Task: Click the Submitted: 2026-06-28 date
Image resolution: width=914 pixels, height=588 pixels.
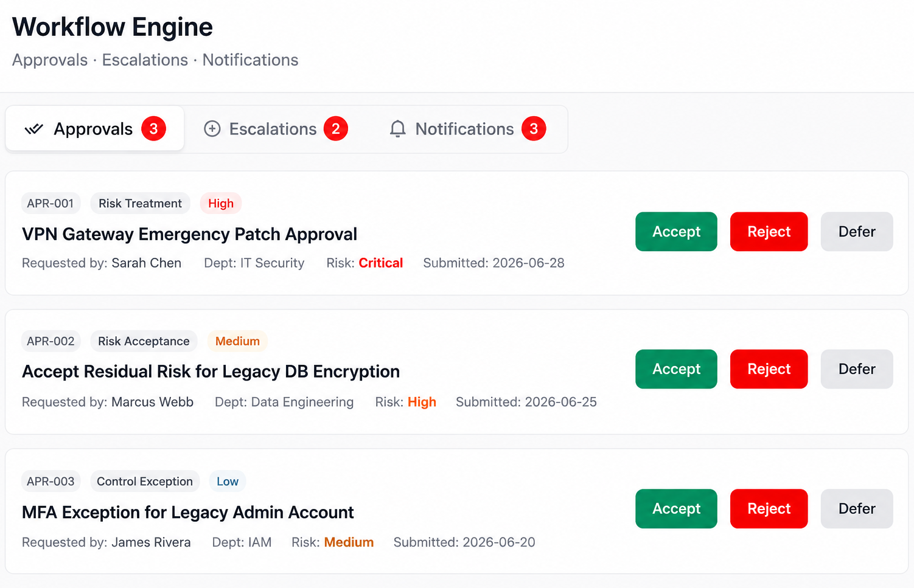Action: [x=494, y=263]
